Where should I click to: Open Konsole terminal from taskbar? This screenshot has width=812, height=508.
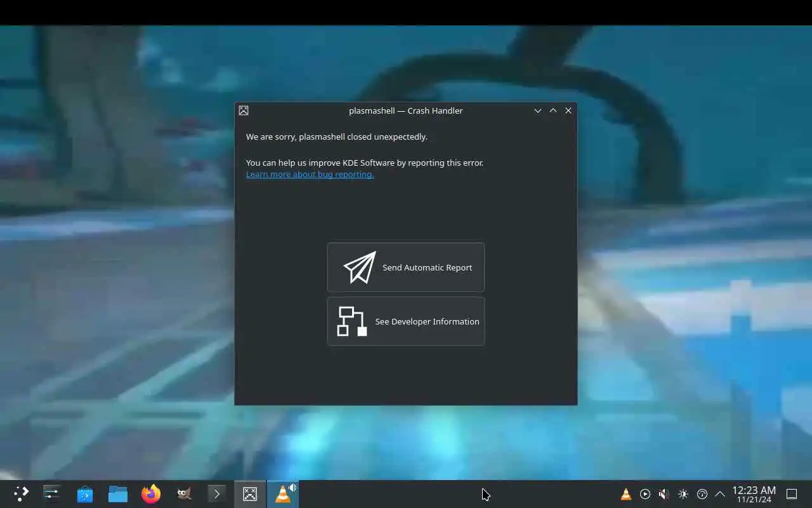pyautogui.click(x=217, y=494)
